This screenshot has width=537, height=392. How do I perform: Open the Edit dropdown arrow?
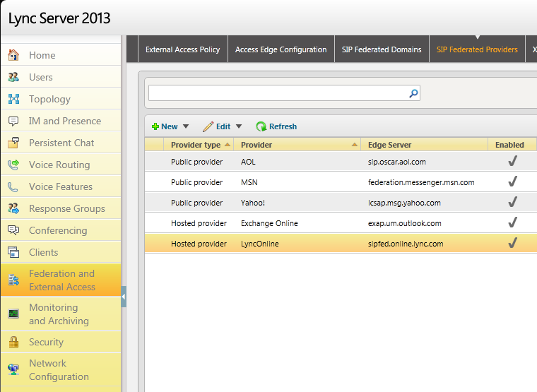point(239,126)
